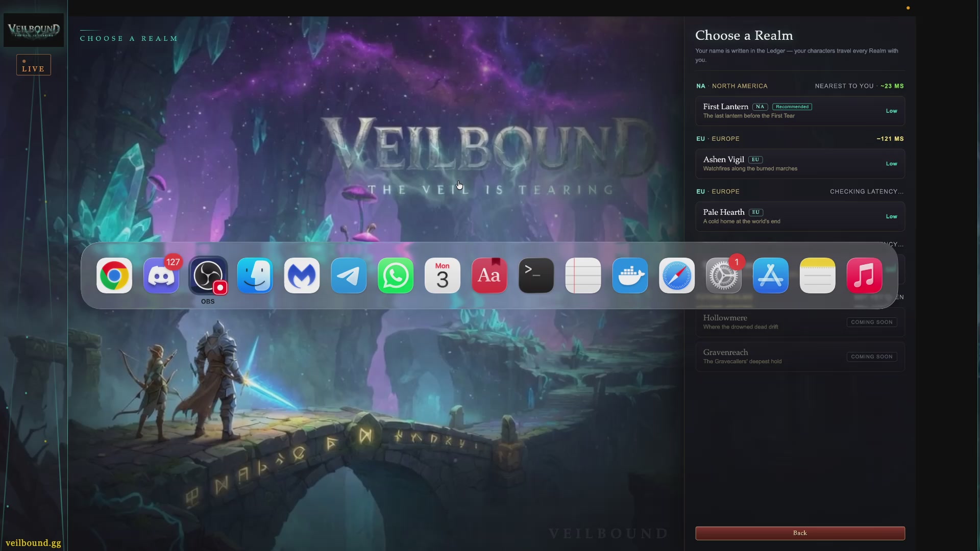Click the "NEAREST TO YOU · ~23 MS" latency
Viewport: 980px width, 551px height.
coord(859,86)
